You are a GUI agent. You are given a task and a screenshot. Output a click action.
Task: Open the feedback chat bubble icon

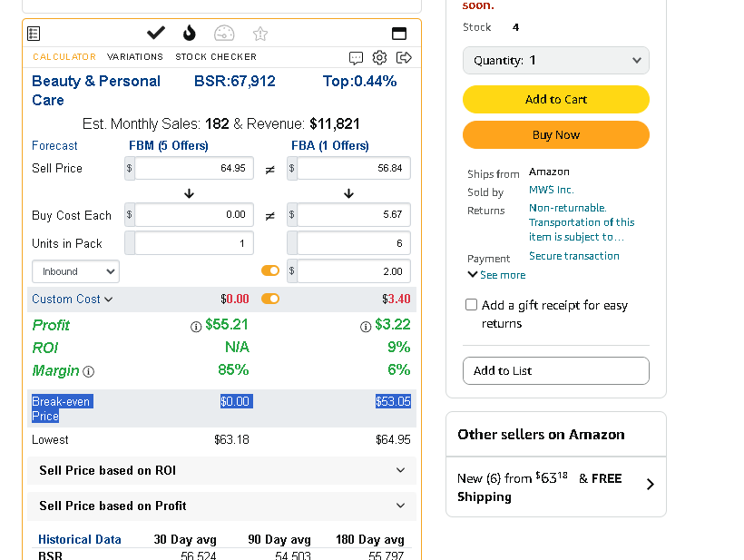pos(356,58)
